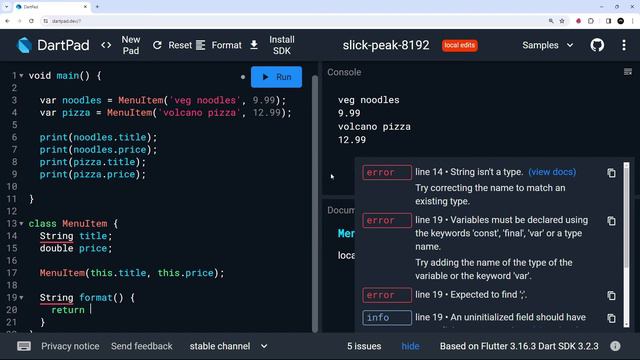Open the browser zoom magnifier icon
The width and height of the screenshot is (640, 360).
(x=551, y=21)
